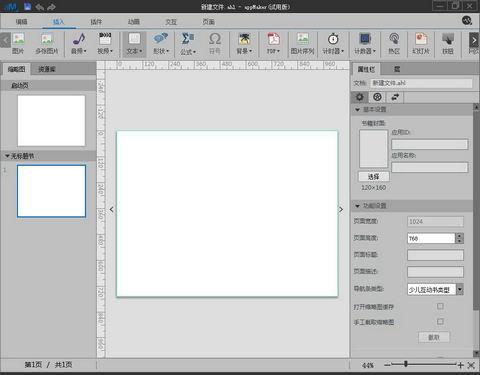
Task: Open the 缩略图 panel tab
Action: tap(16, 69)
